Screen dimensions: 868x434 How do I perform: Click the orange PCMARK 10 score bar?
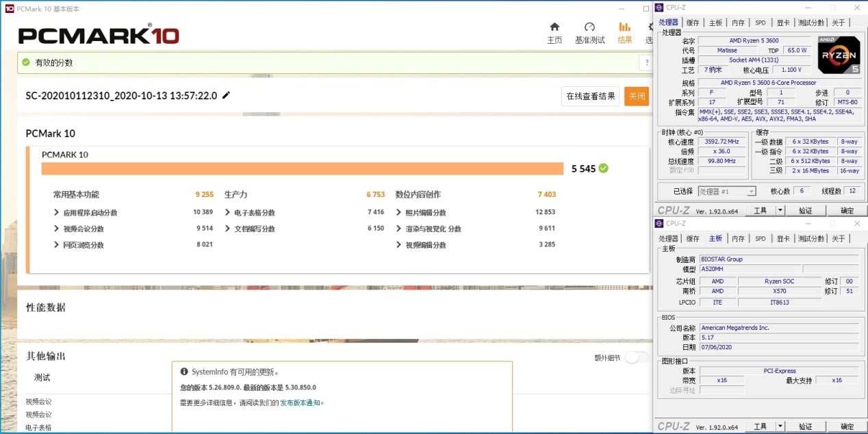302,168
